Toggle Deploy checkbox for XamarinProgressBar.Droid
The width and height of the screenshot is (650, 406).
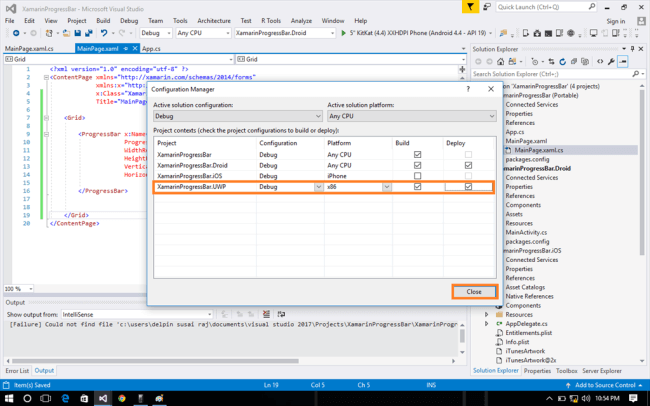pyautogui.click(x=468, y=165)
